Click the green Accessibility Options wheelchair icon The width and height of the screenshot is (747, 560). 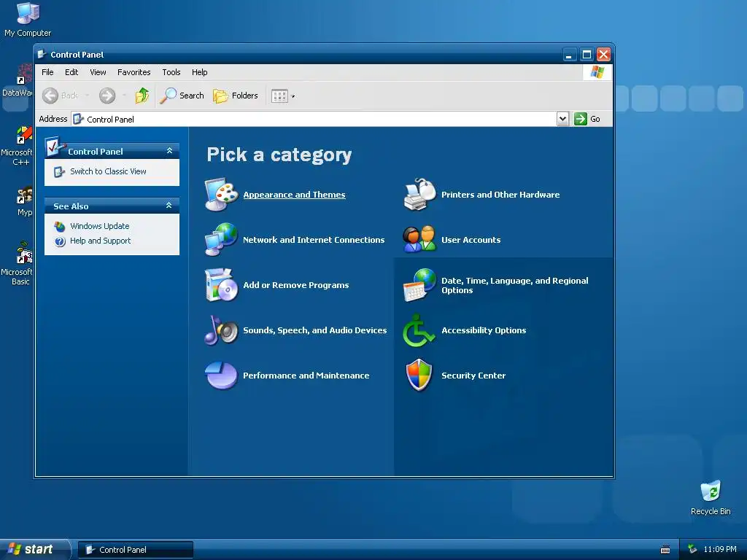(419, 330)
